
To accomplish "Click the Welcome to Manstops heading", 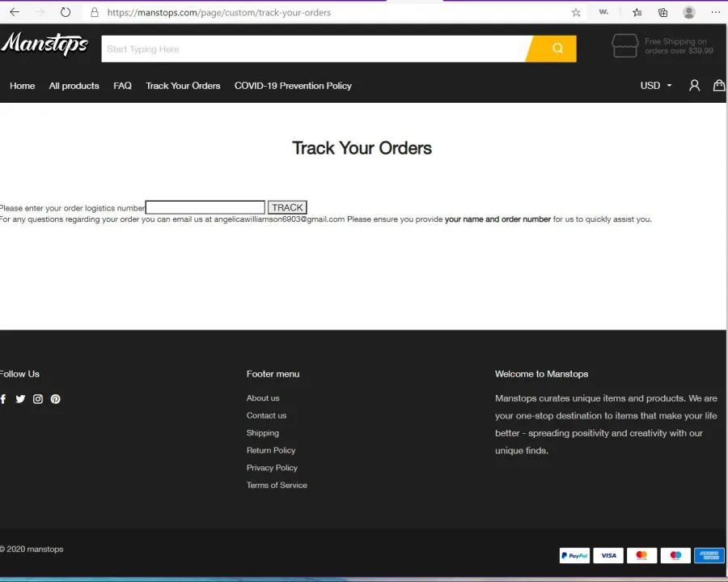I will 541,374.
